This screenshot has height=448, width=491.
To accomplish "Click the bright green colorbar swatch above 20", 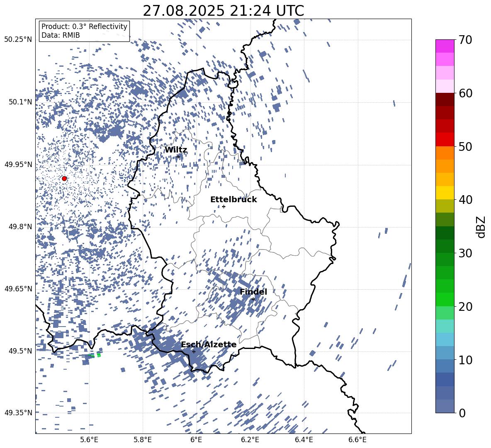I will (x=445, y=299).
